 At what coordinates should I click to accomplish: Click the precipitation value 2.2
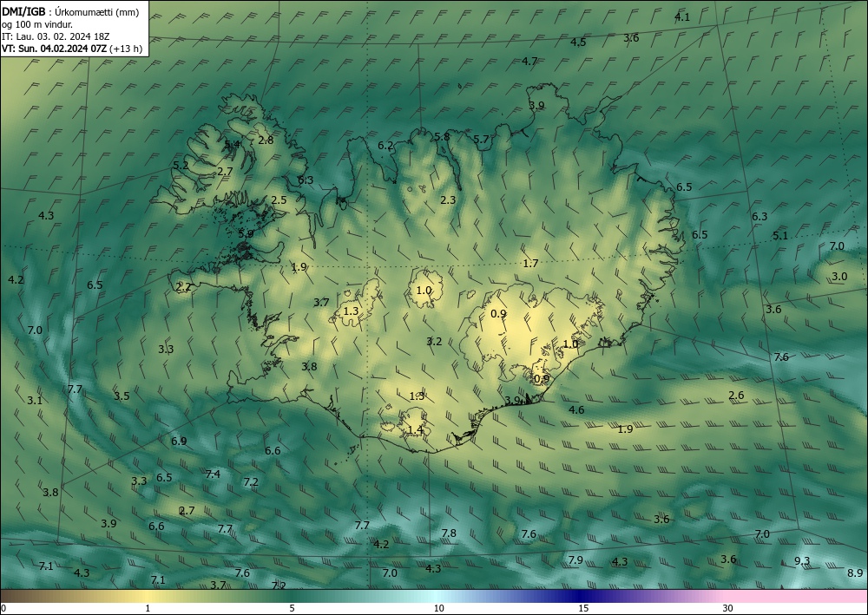(x=183, y=287)
